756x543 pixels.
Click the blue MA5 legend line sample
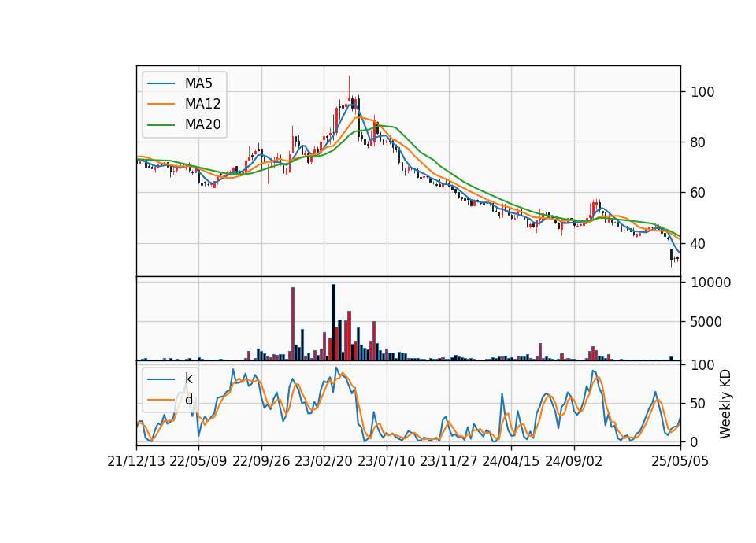pyautogui.click(x=161, y=83)
